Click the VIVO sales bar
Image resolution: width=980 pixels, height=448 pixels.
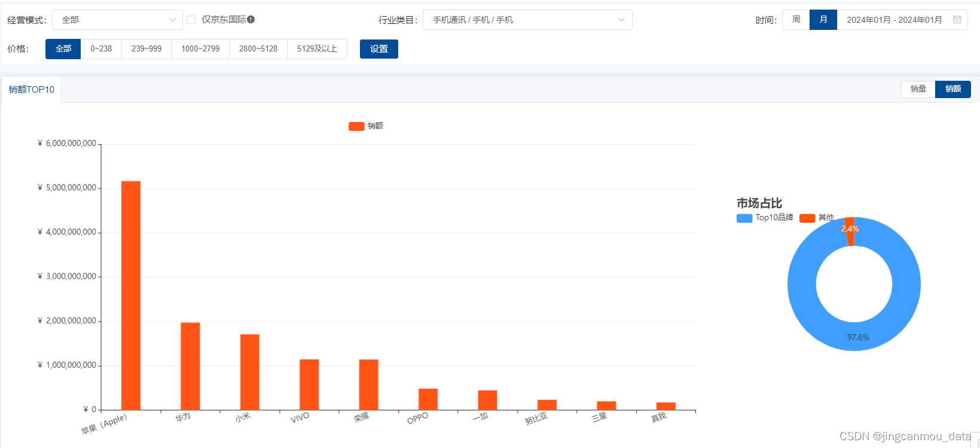[x=309, y=385]
